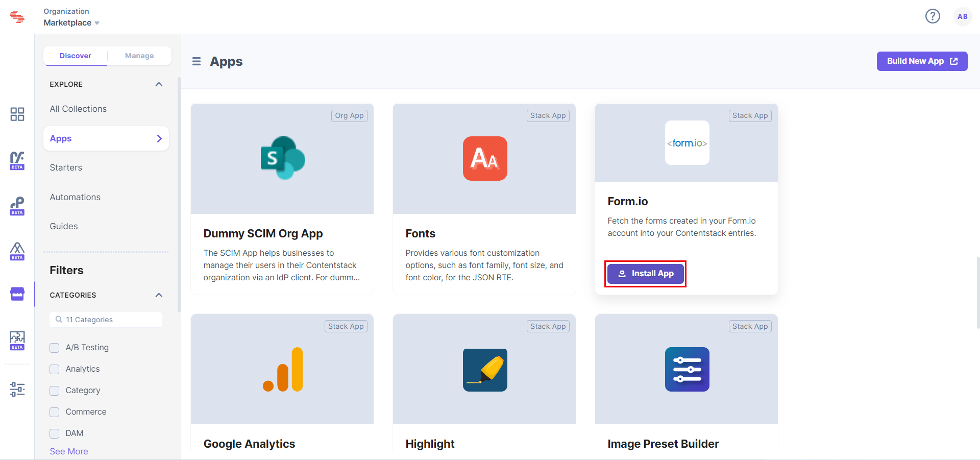Open the help question mark icon
The image size is (980, 460).
pos(933,16)
